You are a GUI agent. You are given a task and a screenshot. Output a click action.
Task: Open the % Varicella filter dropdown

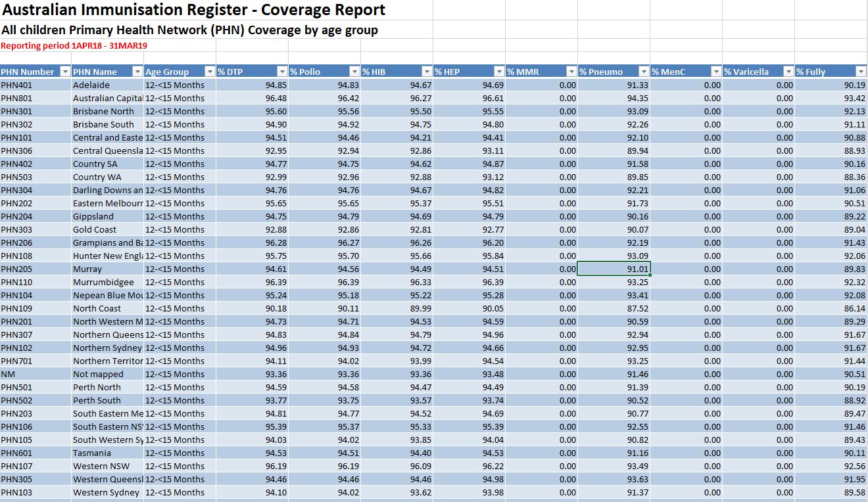coord(788,72)
